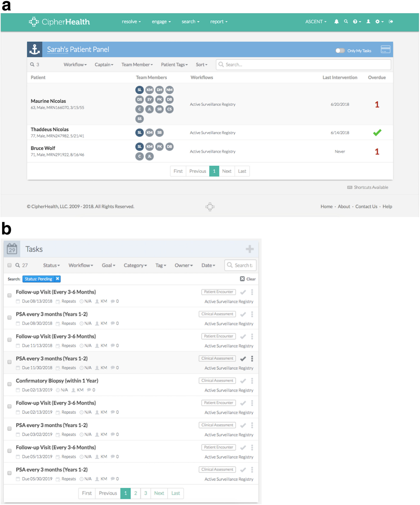Image resolution: width=420 pixels, height=505 pixels.
Task: Open the Sort dropdown
Action: (x=202, y=65)
